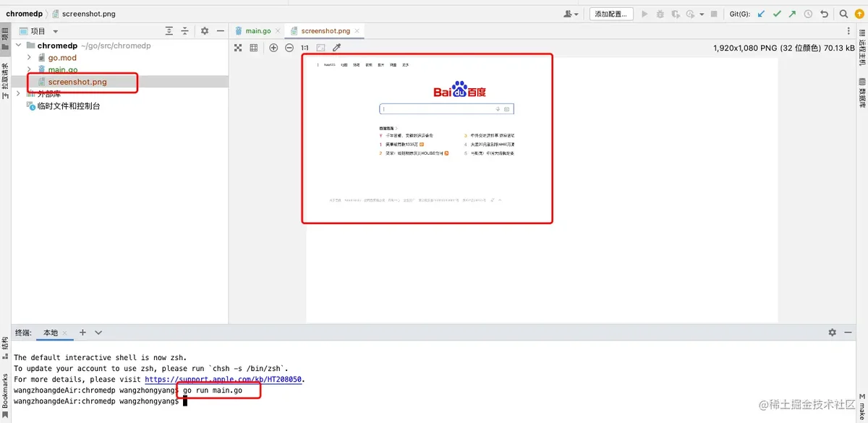The width and height of the screenshot is (868, 423).
Task: Open the dropdown arrow beside the profiler icon
Action: (701, 14)
